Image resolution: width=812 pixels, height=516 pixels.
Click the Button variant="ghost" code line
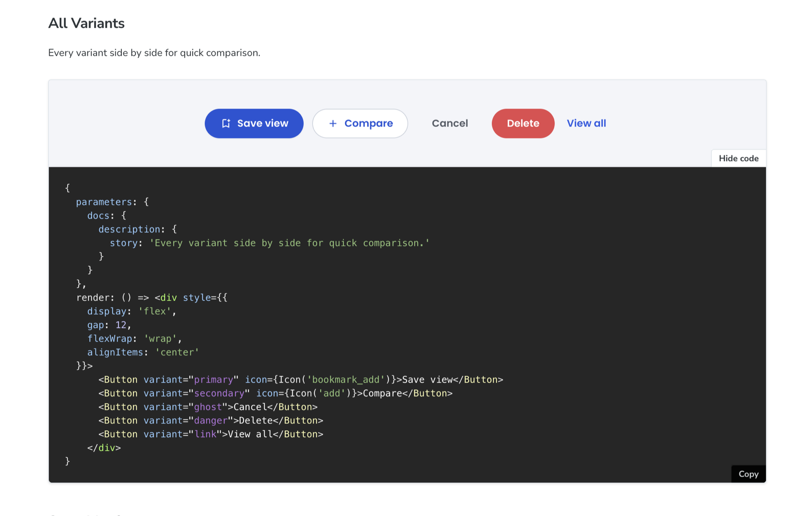[208, 407]
